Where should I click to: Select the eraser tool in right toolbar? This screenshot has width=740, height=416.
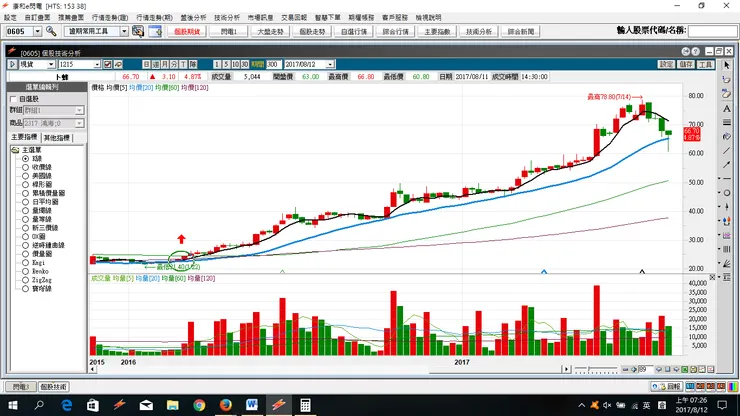pyautogui.click(x=727, y=94)
